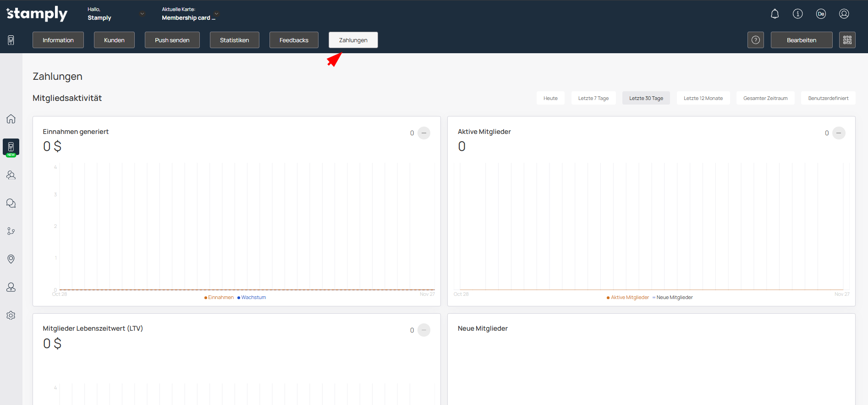Click the question mark help icon
Screen dimensions: 868x405
point(755,40)
